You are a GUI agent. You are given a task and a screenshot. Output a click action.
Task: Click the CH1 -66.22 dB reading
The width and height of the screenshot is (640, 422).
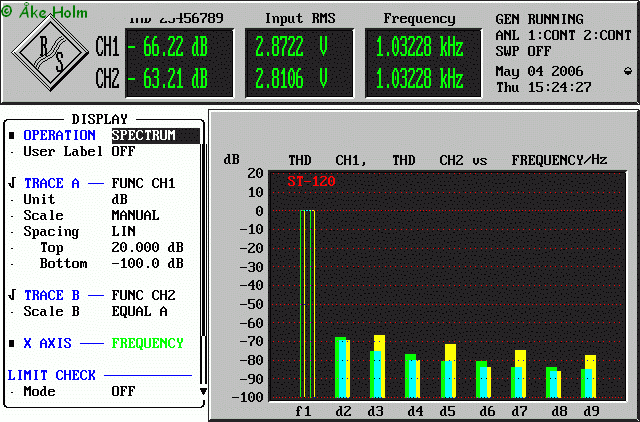tap(167, 47)
